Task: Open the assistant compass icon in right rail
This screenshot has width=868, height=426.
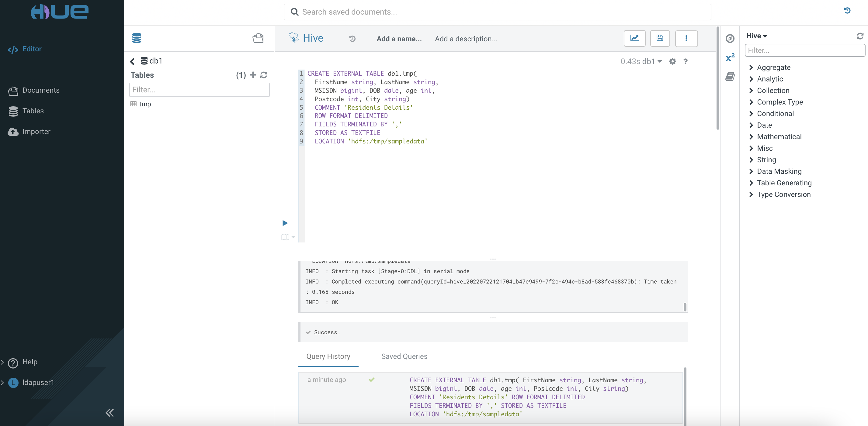Action: coord(730,38)
